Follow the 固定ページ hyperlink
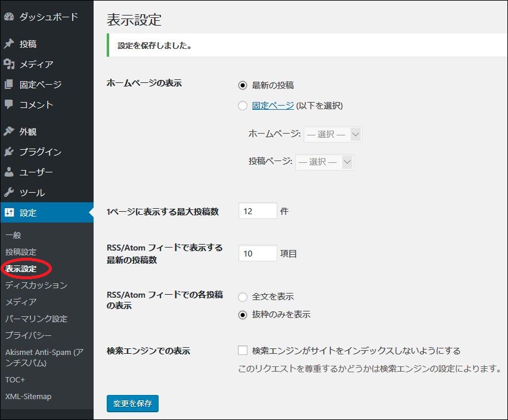 click(x=273, y=106)
